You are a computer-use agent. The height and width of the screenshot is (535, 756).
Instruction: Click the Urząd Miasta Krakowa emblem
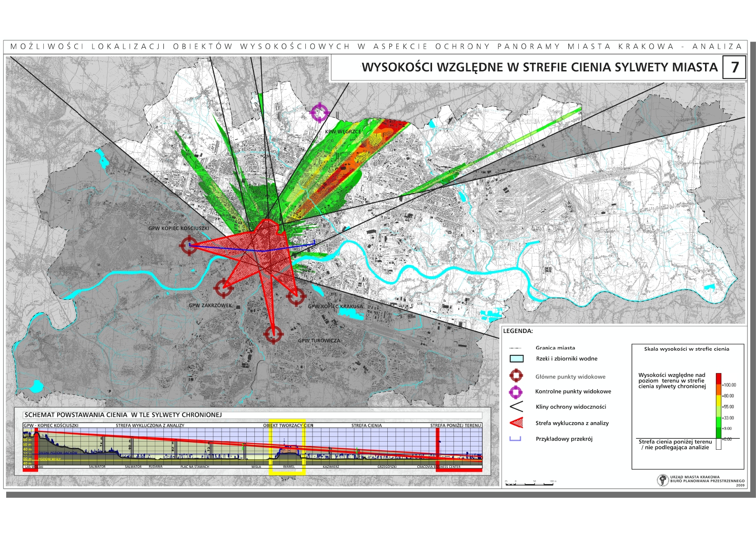click(663, 480)
